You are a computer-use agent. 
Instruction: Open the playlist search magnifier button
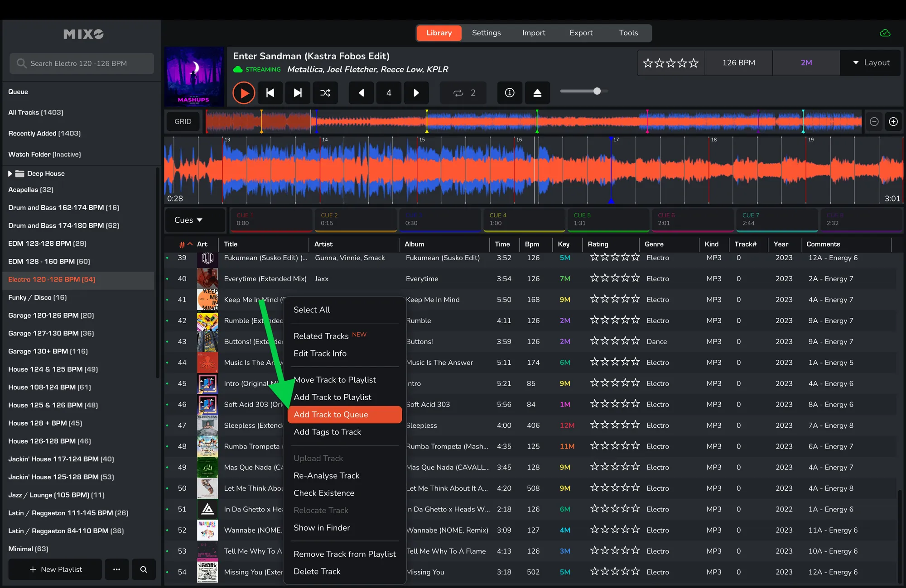pos(144,569)
